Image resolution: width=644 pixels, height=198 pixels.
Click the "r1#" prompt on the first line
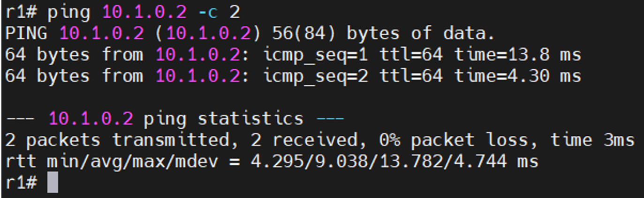coord(21,12)
